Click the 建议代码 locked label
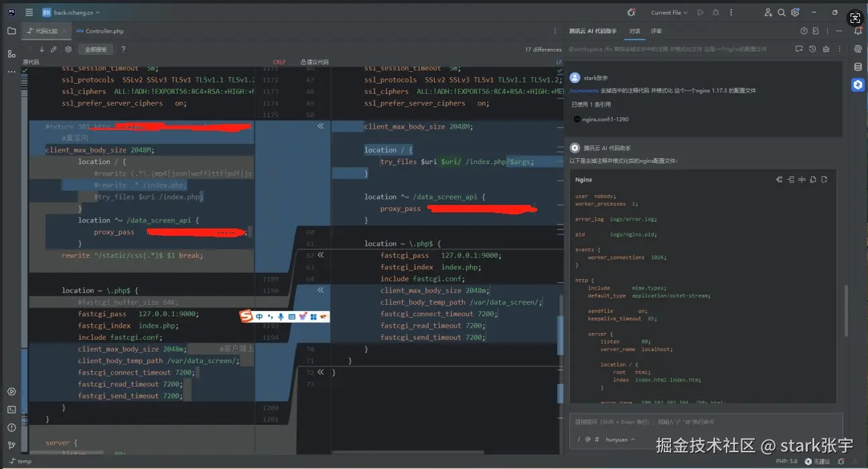868x469 pixels. 314,62
